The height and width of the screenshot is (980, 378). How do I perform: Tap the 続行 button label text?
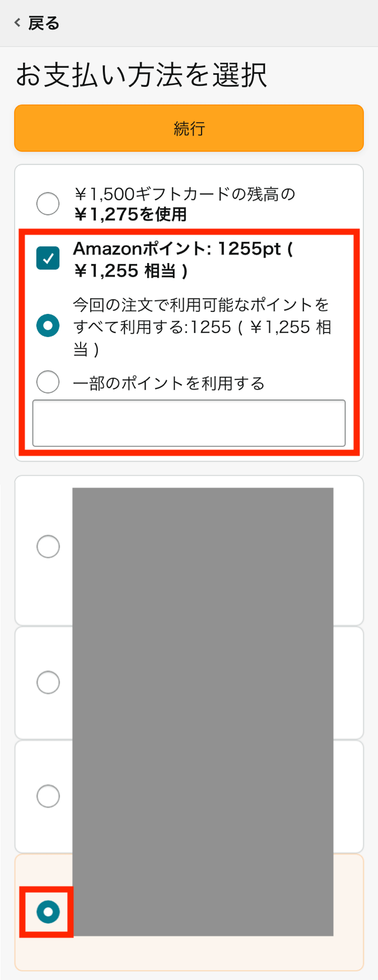tap(189, 128)
